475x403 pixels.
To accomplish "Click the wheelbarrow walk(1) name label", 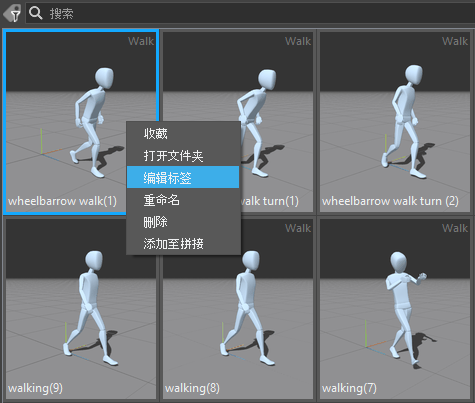I will coord(62,201).
